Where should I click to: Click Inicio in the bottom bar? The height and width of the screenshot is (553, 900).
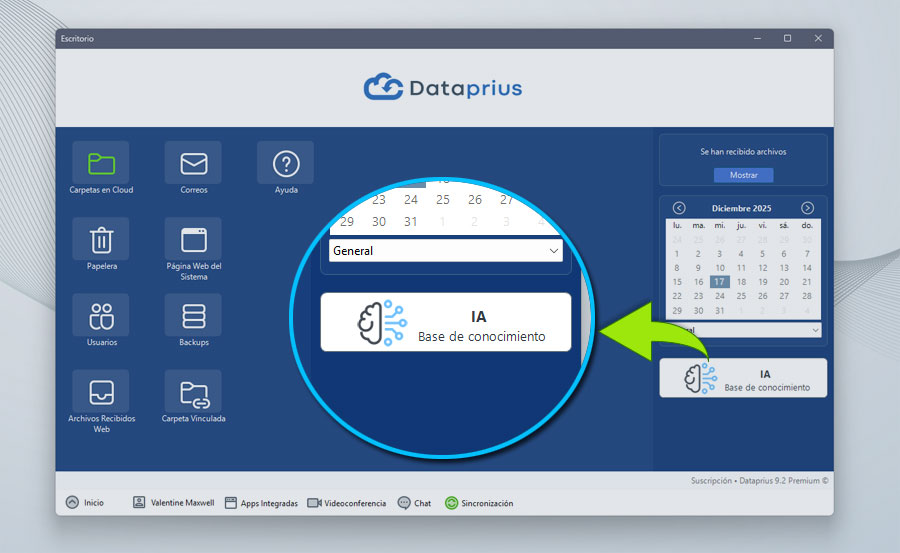[85, 503]
